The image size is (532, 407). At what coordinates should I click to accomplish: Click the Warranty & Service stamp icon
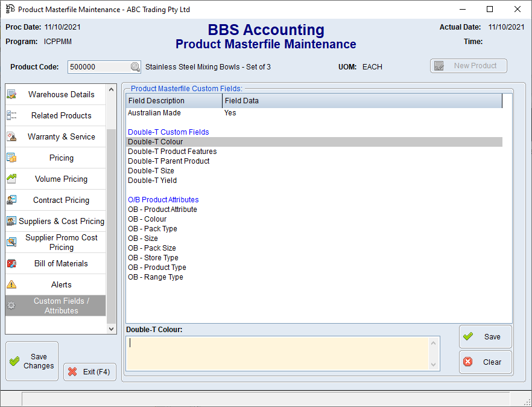11,136
